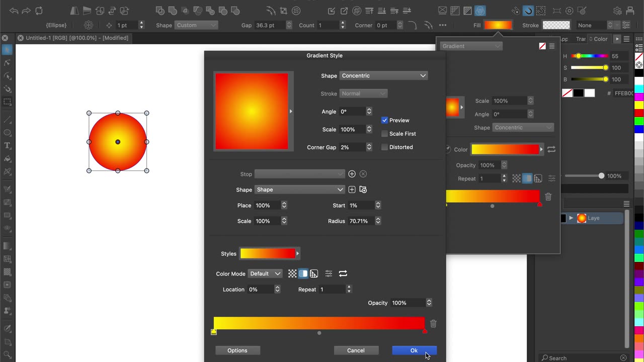
Task: Open gradient adjustment sliders icon in the dialog
Action: [x=329, y=274]
